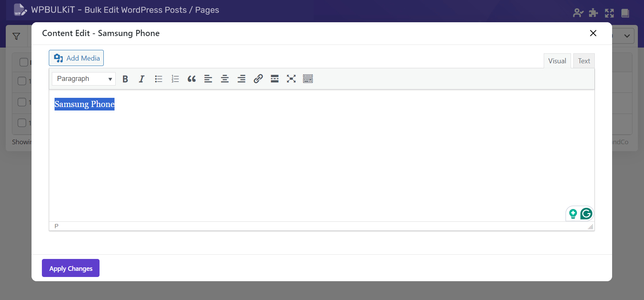
Task: Apply blockquote formatting
Action: (192, 79)
